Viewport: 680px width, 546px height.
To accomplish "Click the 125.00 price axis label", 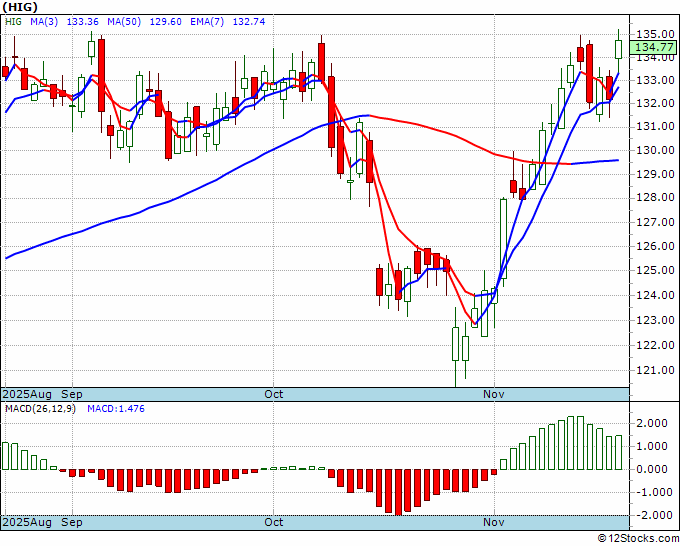I will [x=655, y=270].
